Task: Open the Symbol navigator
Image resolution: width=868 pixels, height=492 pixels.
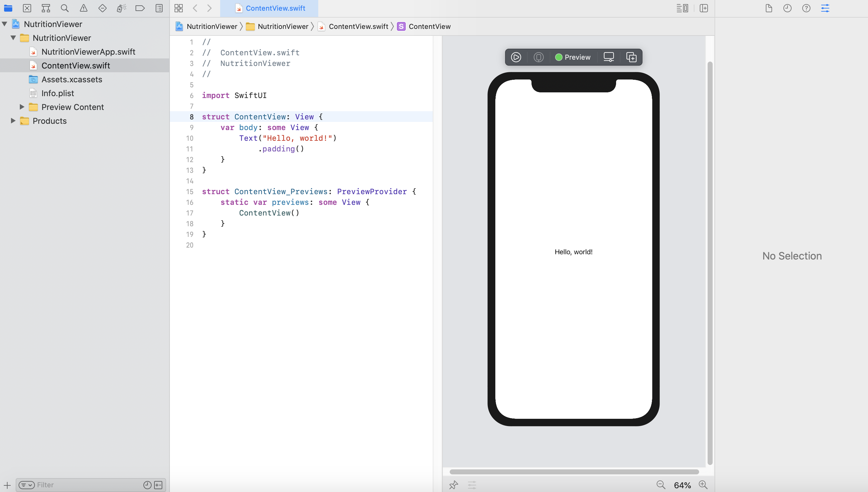Action: [x=46, y=8]
